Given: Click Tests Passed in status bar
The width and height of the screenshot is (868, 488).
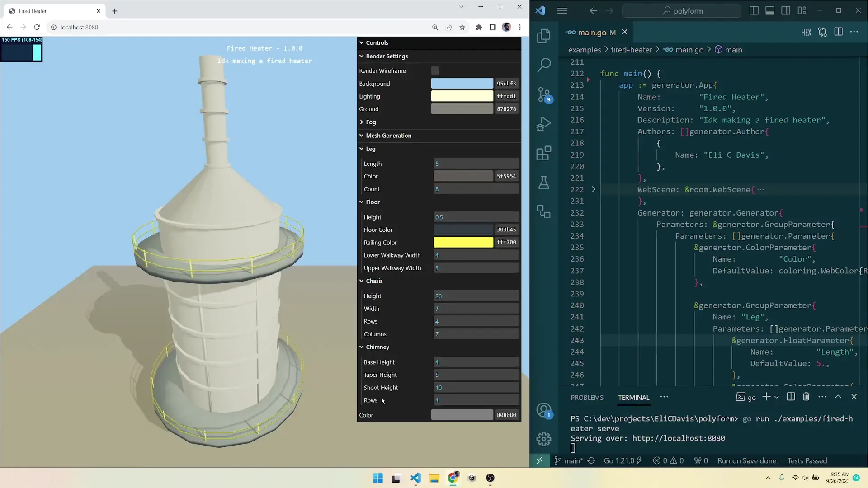Looking at the screenshot, I should tap(807, 460).
